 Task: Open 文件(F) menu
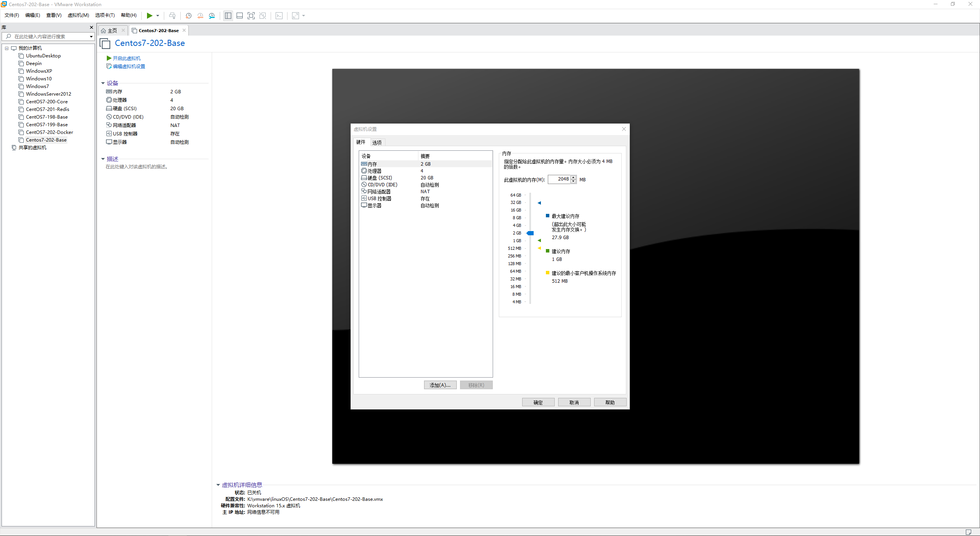pos(12,15)
